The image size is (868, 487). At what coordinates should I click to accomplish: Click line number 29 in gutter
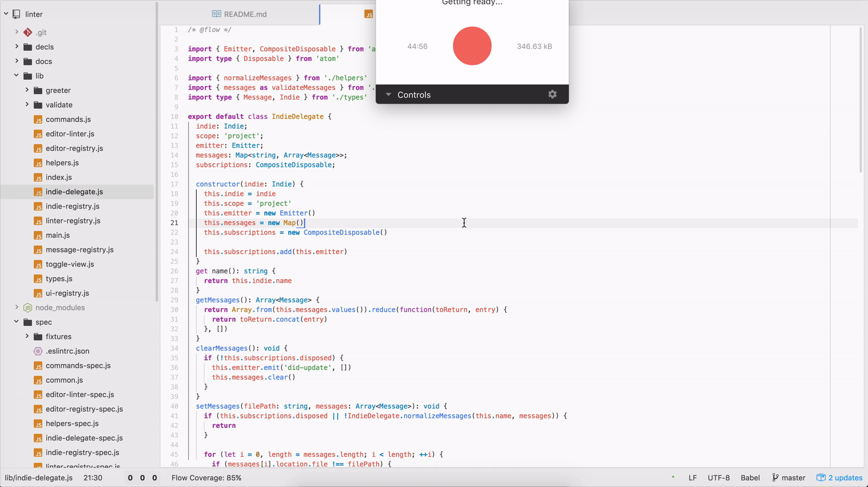(x=174, y=300)
